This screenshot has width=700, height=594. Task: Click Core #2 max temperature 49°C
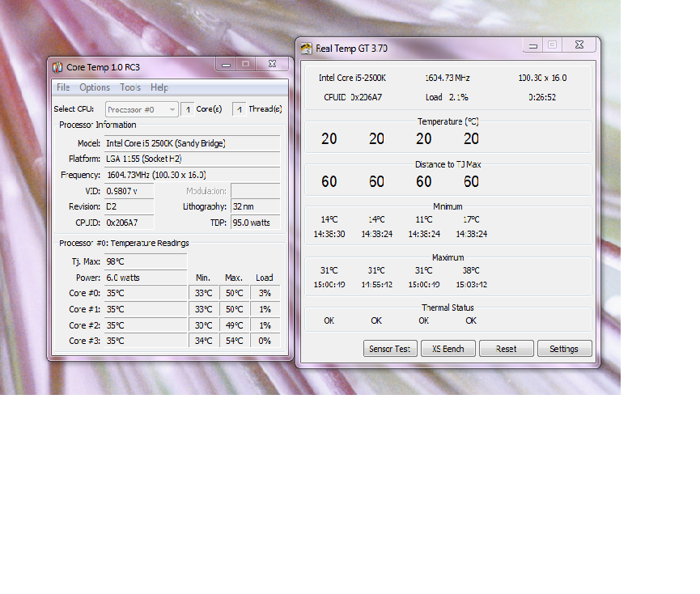(235, 325)
